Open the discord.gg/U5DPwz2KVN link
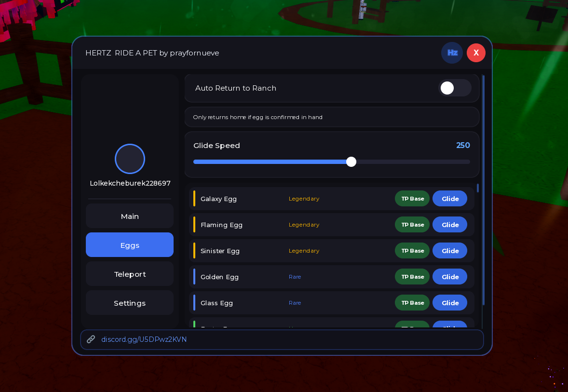The height and width of the screenshot is (392, 568). tap(144, 339)
